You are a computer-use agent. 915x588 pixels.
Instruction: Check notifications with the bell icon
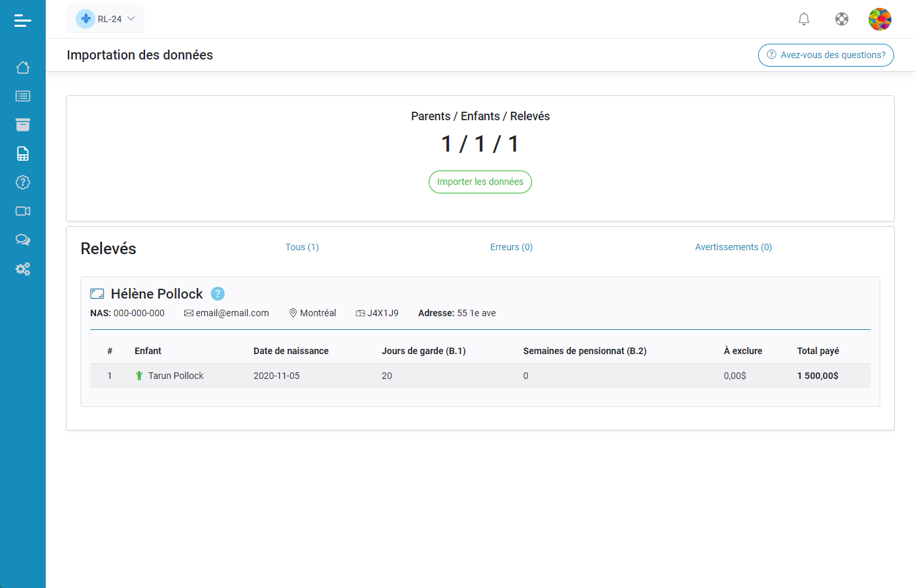(804, 19)
